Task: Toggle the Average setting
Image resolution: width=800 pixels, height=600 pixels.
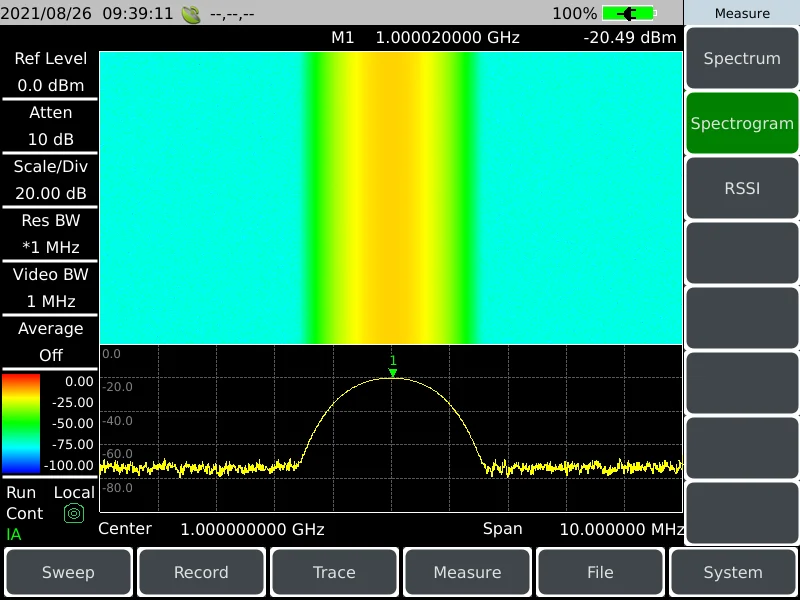Action: coord(50,342)
